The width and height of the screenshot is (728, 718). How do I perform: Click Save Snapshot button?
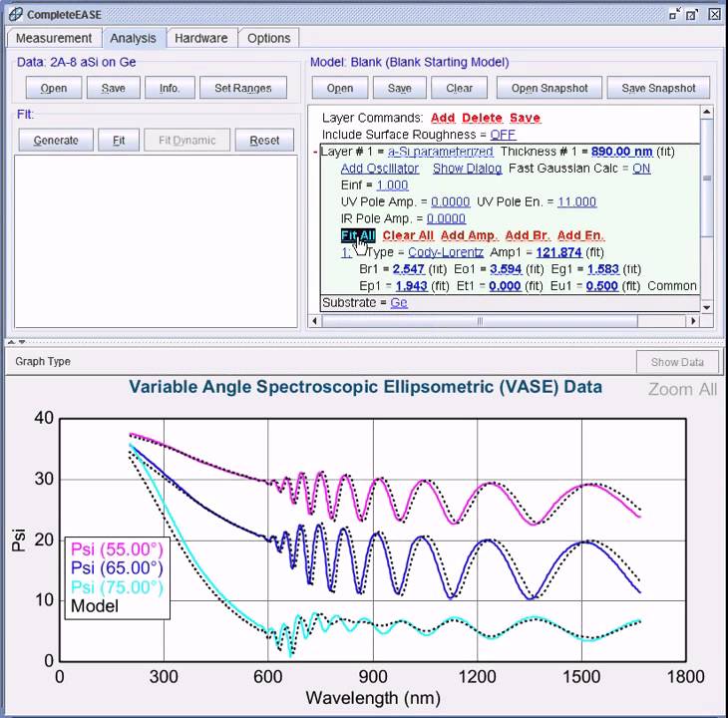tap(658, 88)
